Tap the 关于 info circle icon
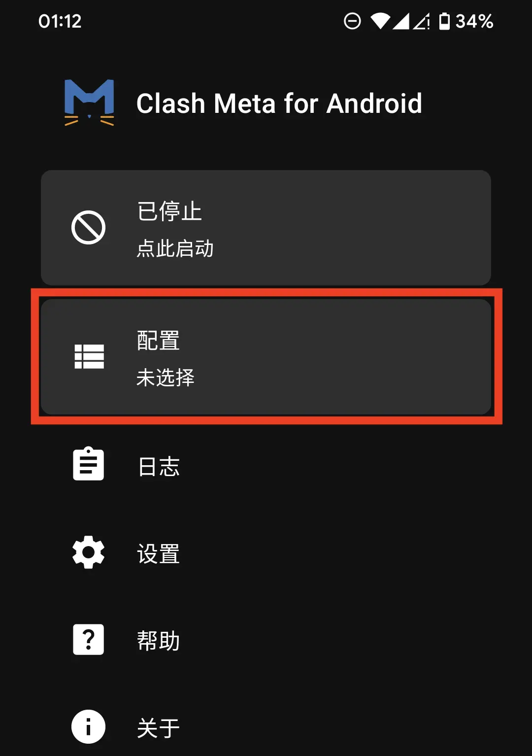The height and width of the screenshot is (756, 532). point(89,727)
